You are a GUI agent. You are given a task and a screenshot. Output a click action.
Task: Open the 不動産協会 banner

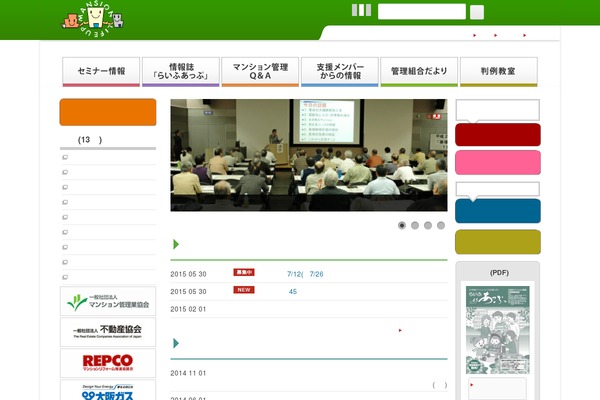click(x=108, y=332)
